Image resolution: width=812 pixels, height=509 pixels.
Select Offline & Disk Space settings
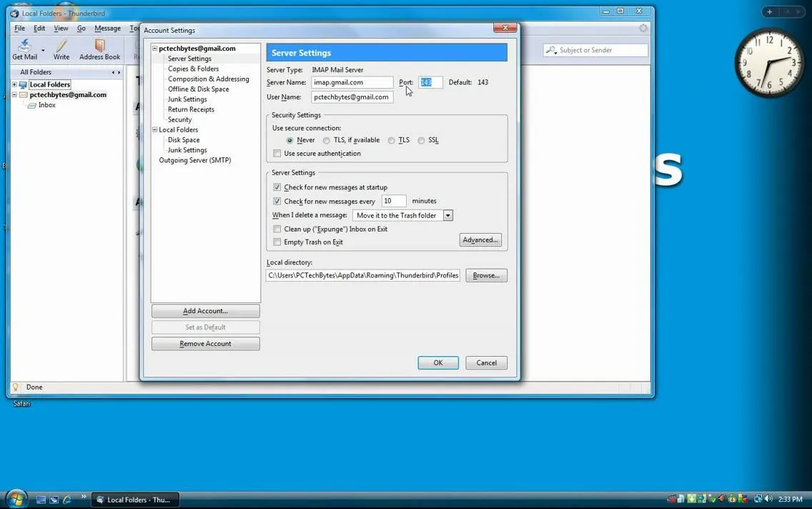pos(198,89)
